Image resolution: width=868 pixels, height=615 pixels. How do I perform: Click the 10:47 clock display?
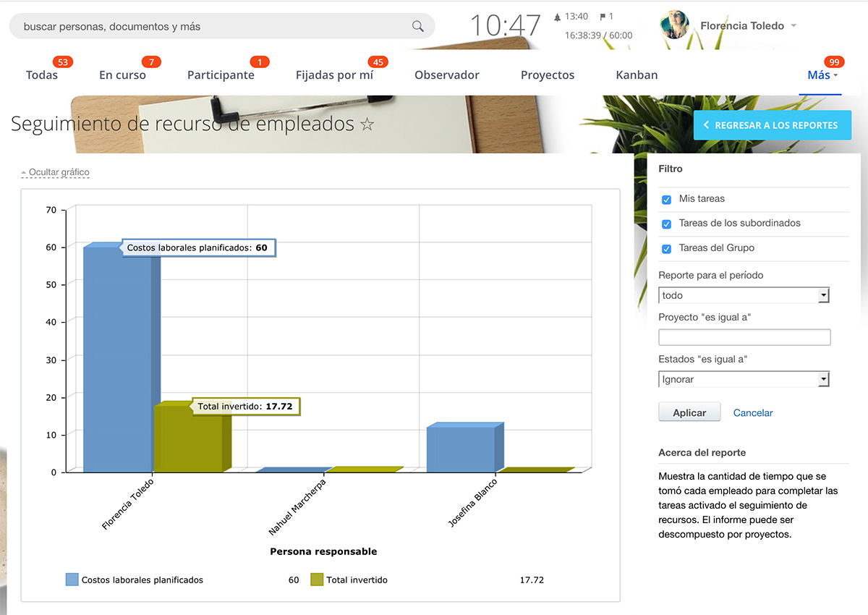(505, 26)
